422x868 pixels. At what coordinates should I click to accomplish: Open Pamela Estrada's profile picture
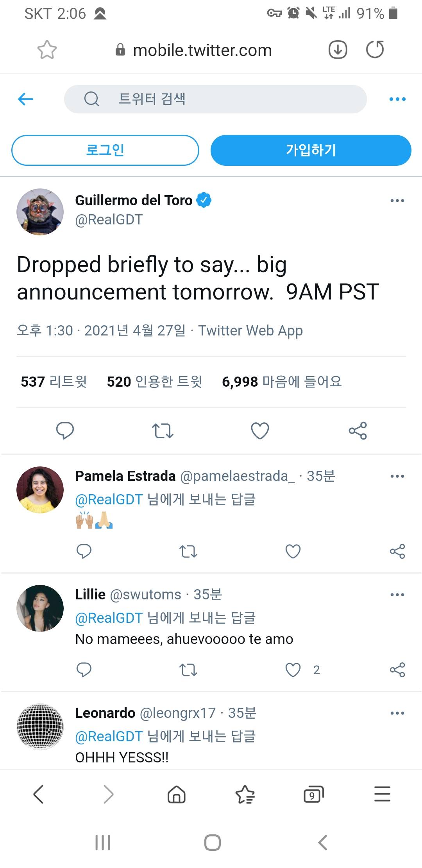(40, 490)
